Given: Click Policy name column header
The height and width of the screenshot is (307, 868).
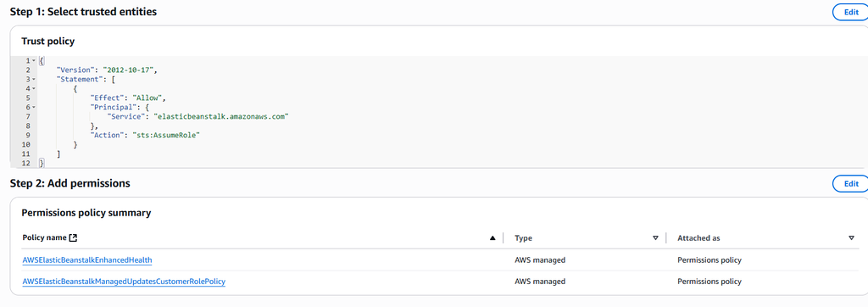Looking at the screenshot, I should click(x=44, y=237).
